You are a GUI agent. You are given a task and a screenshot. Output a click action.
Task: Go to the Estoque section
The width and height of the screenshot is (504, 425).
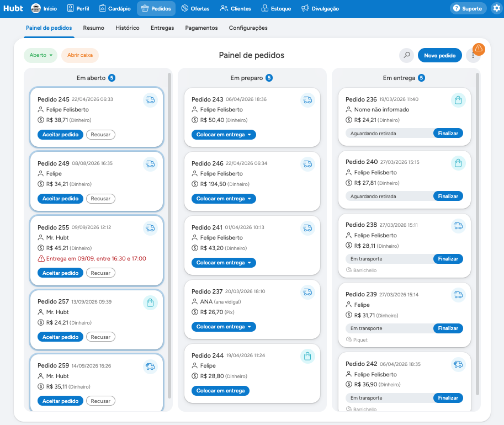[x=276, y=8]
